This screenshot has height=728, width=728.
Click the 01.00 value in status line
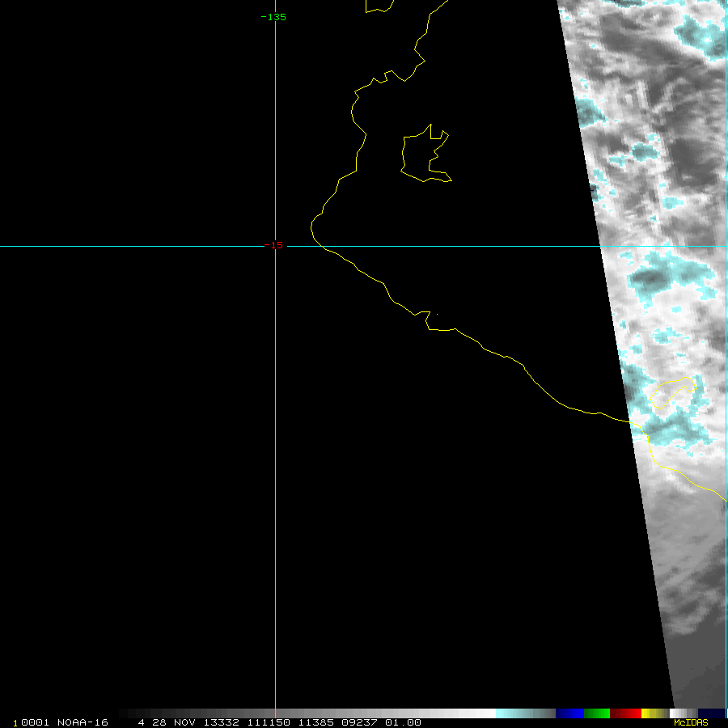point(403,722)
